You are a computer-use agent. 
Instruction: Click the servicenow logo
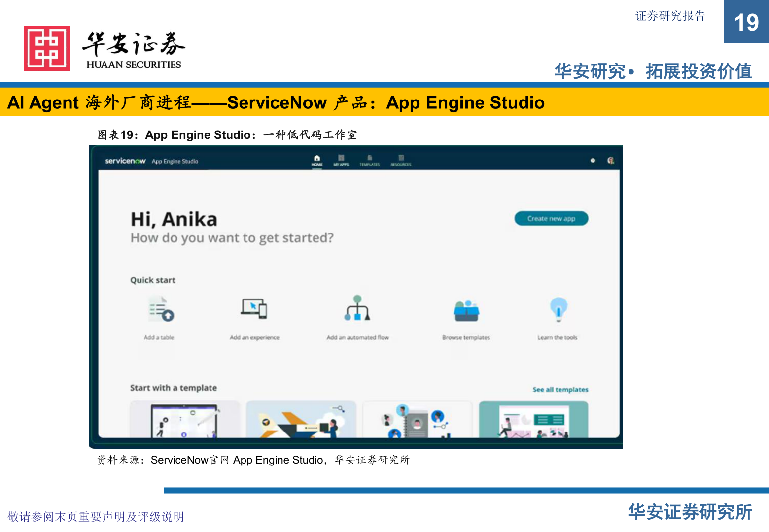125,161
